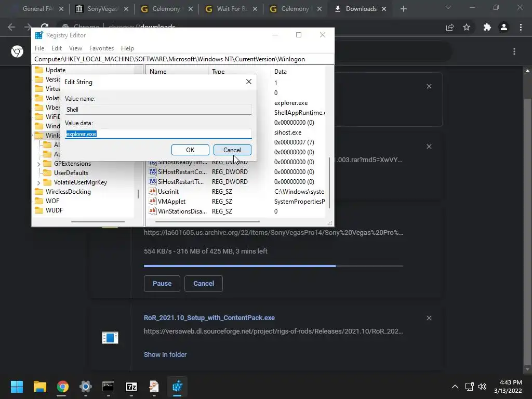532x399 pixels.
Task: Open the Edit menu in Registry Editor
Action: (56, 48)
